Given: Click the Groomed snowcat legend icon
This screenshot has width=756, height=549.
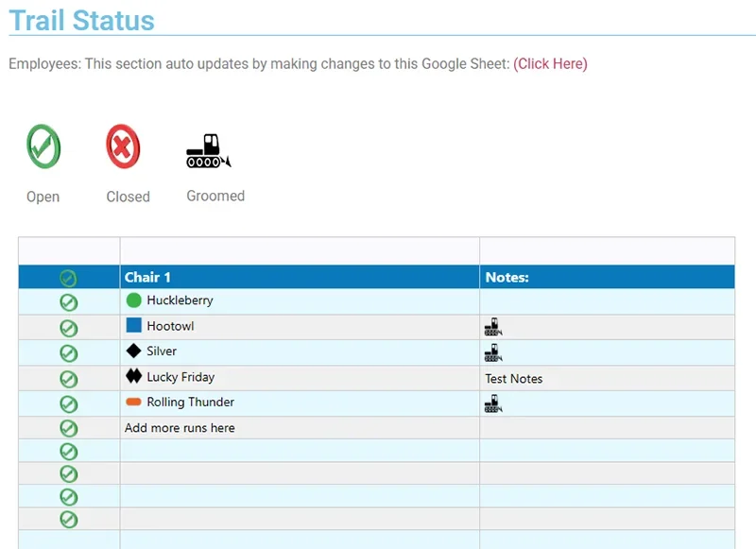Looking at the screenshot, I should coord(208,151).
